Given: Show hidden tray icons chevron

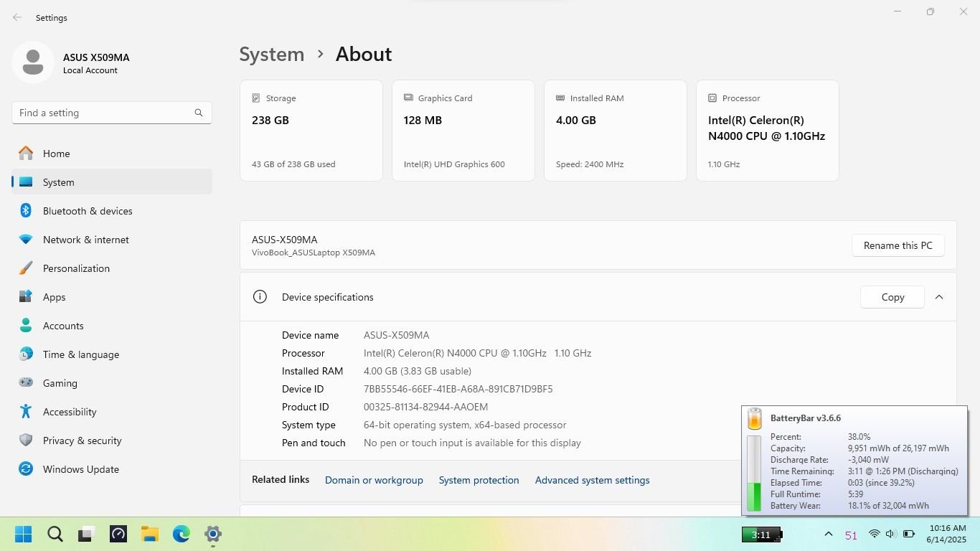Looking at the screenshot, I should click(828, 534).
